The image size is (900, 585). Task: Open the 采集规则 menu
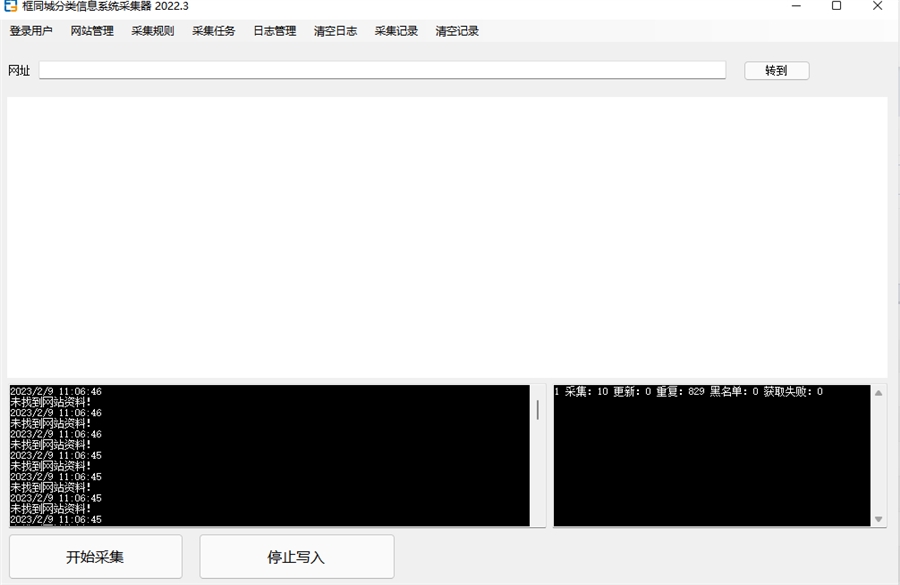coord(153,31)
